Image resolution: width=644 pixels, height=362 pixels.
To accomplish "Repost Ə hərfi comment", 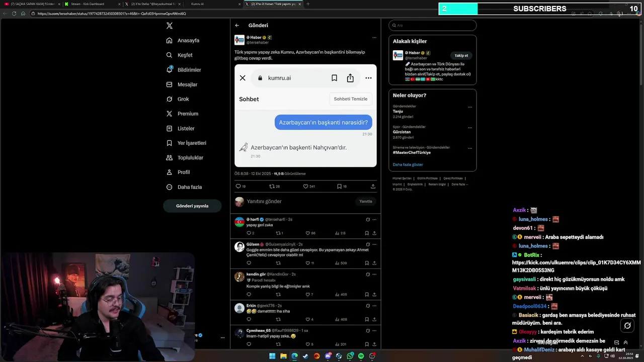I will [x=279, y=233].
